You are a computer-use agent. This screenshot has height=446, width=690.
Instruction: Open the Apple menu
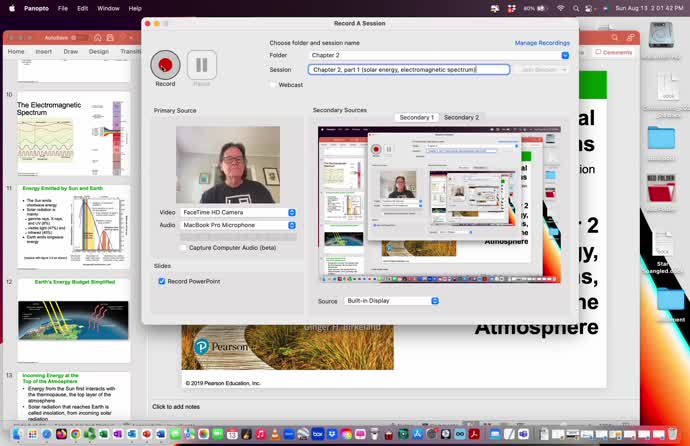pyautogui.click(x=11, y=8)
